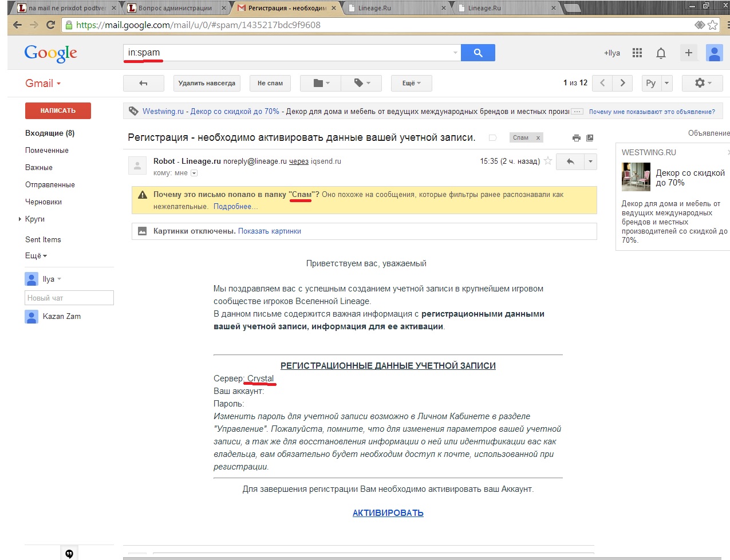Open the Отправленные folder

[50, 184]
